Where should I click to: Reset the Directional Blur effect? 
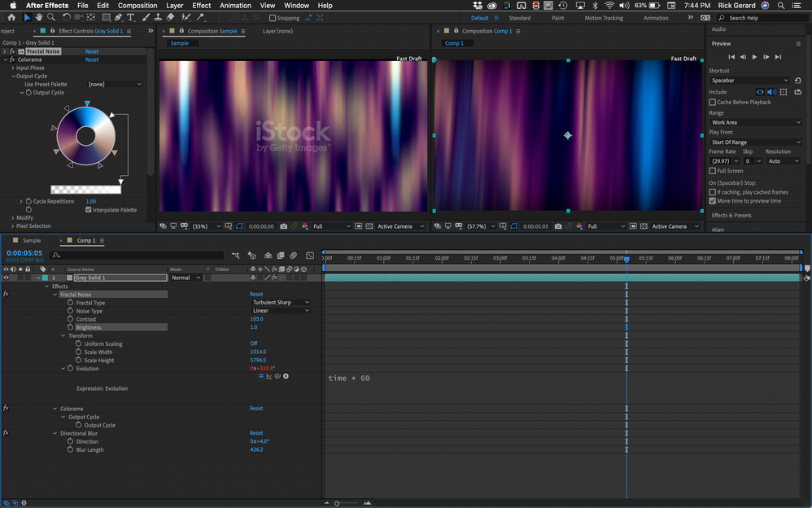pyautogui.click(x=256, y=433)
